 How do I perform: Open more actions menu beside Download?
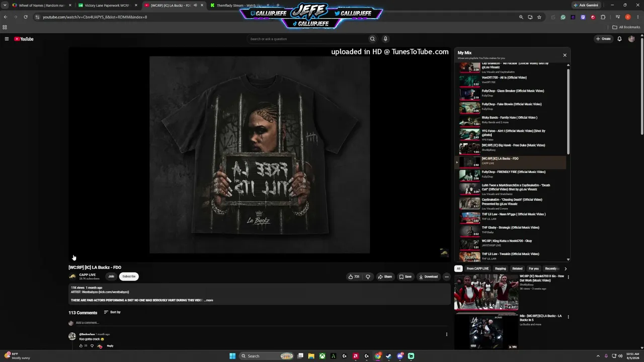click(x=446, y=277)
